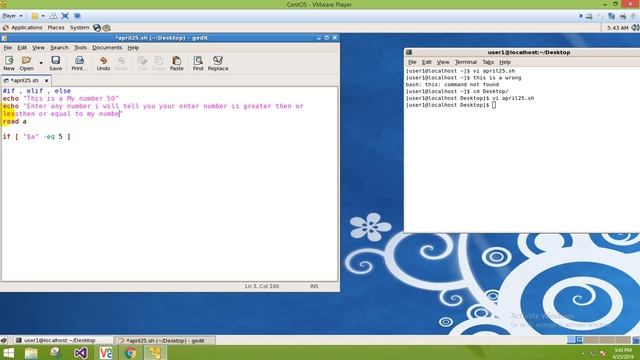Click the VMware removable devices printer icon
The width and height of the screenshot is (640, 360).
(622, 16)
